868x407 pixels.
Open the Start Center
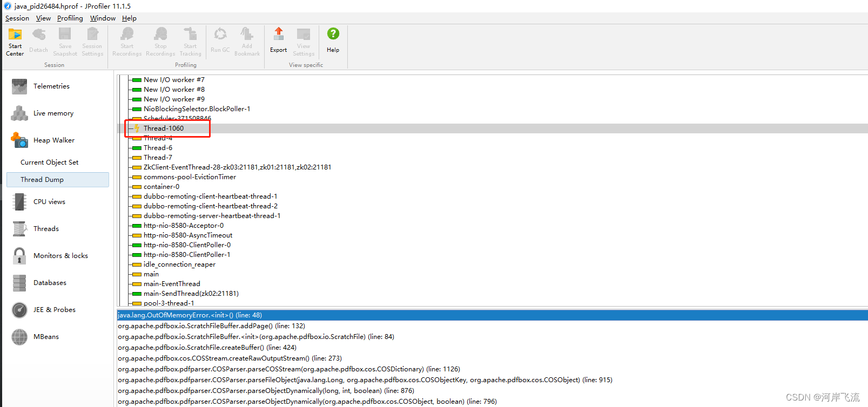[15, 42]
